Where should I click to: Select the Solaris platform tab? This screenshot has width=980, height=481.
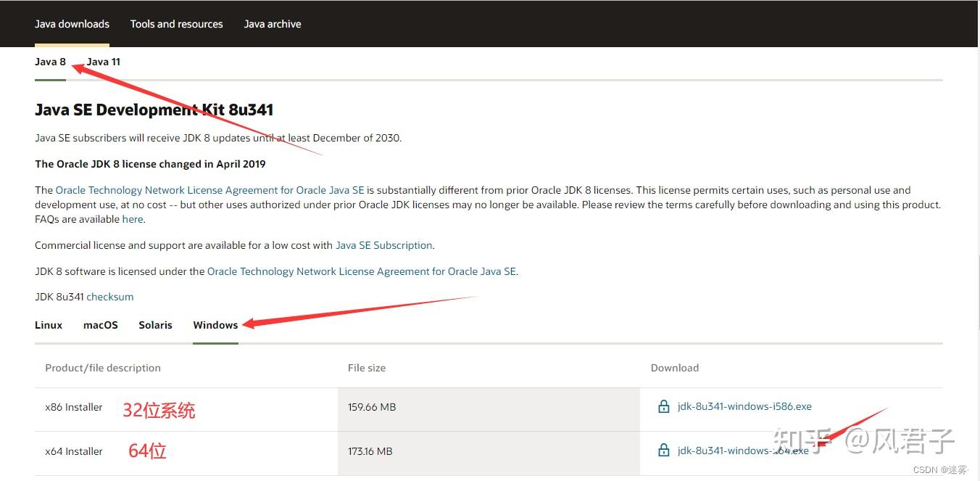(x=155, y=325)
